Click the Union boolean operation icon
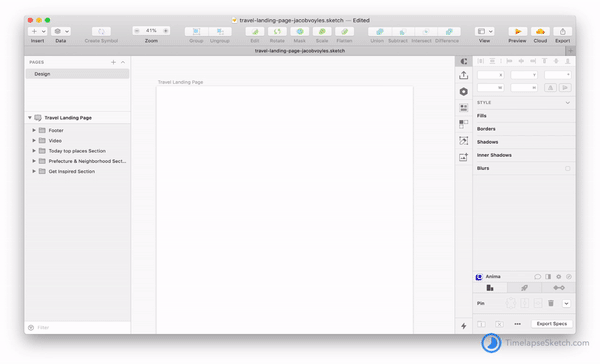Viewport: 600px width, 364px height. pos(380,31)
